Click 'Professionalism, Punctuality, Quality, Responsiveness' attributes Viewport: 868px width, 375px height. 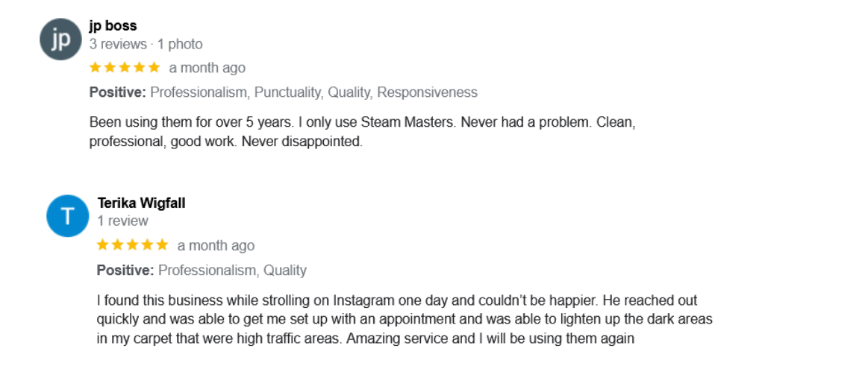pyautogui.click(x=314, y=92)
